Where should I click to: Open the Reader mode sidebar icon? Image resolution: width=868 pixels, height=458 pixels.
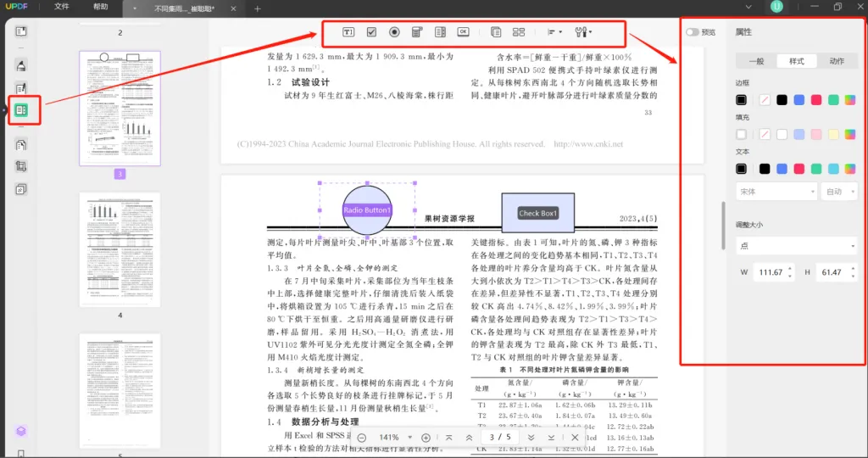tap(21, 31)
